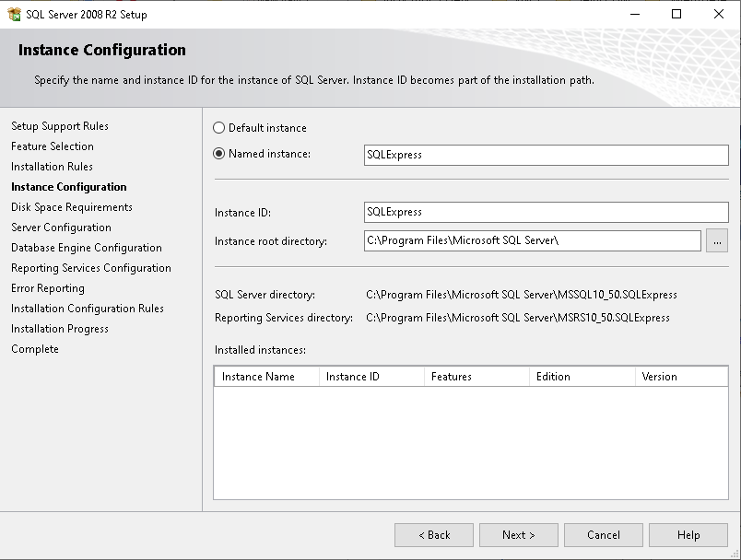The width and height of the screenshot is (741, 560).
Task: Click the Reporting Services directory path text
Action: click(x=518, y=318)
